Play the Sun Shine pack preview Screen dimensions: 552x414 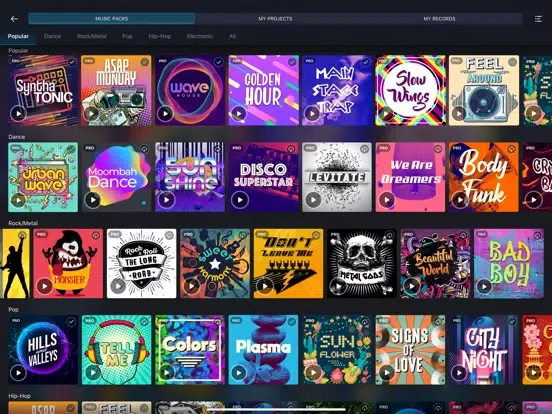(166, 200)
